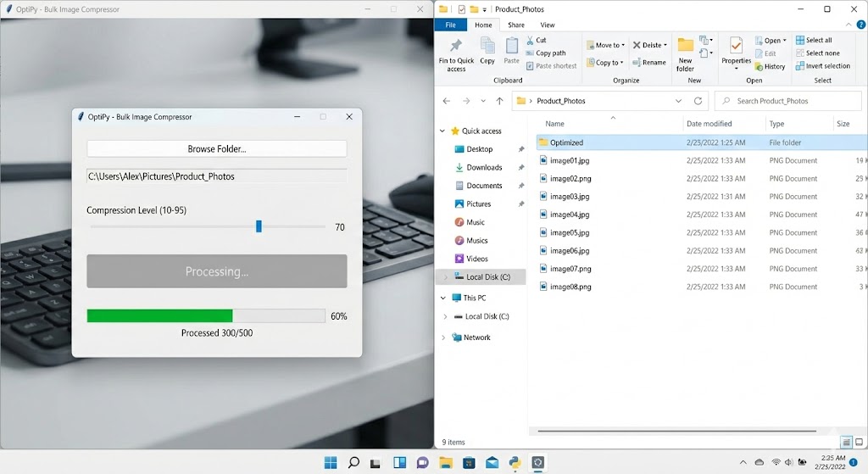Open Properties in the ribbon
868x474 pixels.
(x=737, y=53)
